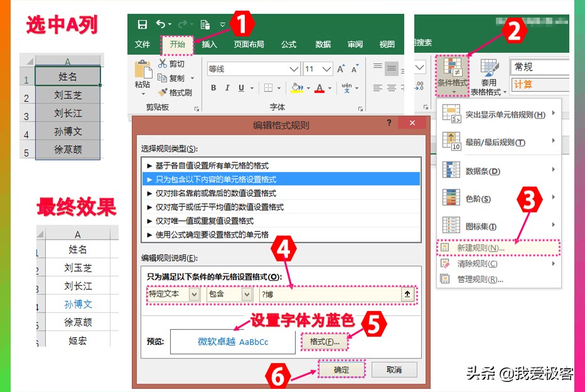Apply the red font color A
Viewport: 585px width, 392px height.
click(x=319, y=88)
